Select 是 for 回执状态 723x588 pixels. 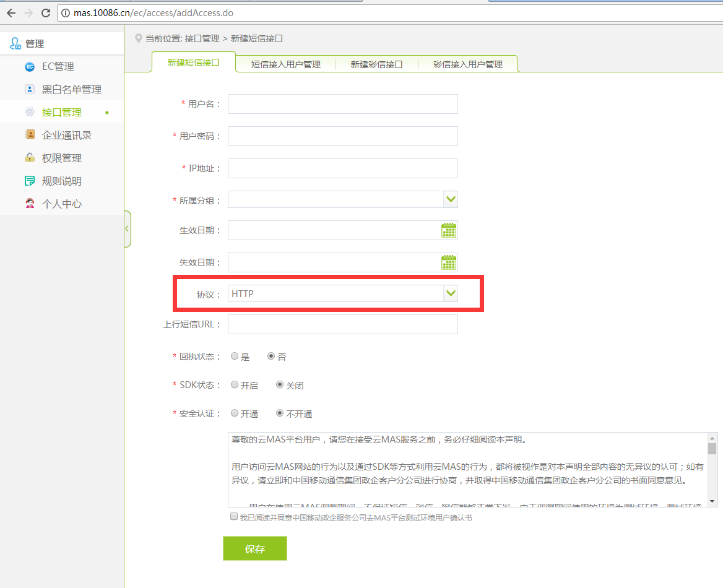point(235,357)
